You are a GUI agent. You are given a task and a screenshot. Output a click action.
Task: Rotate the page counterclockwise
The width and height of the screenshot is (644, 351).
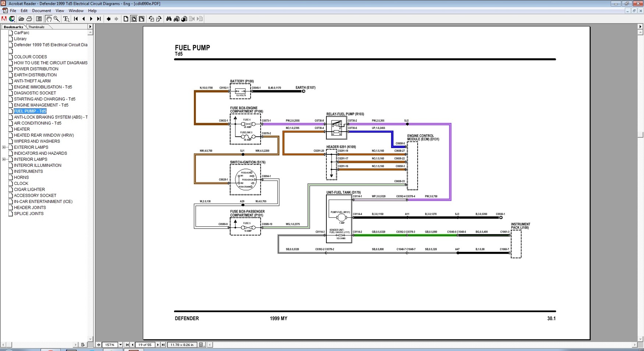click(x=151, y=19)
